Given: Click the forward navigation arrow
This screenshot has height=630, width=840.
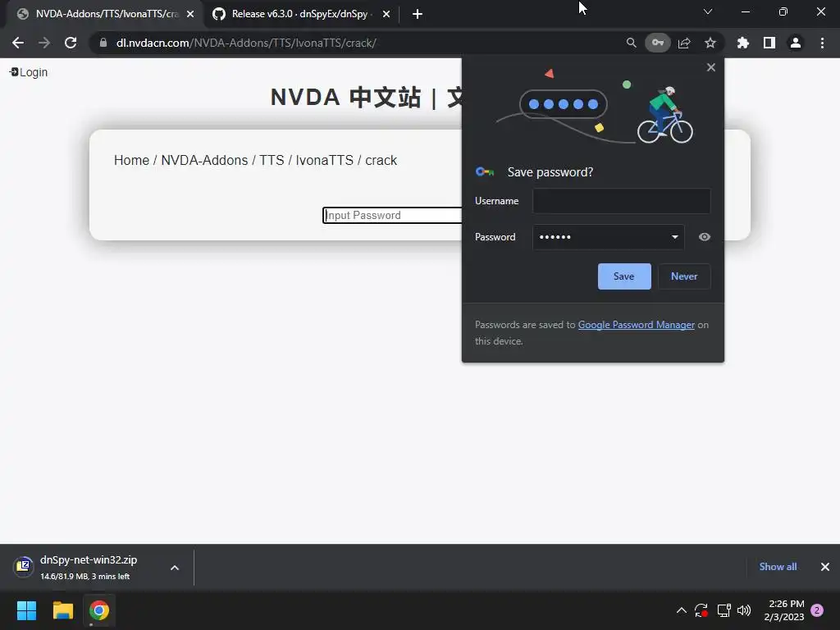Looking at the screenshot, I should point(44,43).
